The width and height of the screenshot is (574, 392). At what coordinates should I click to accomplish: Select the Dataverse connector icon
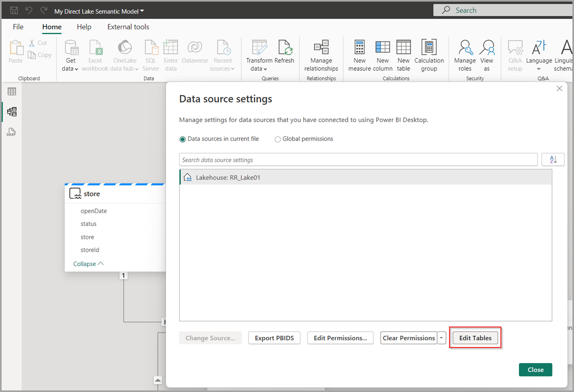[195, 47]
